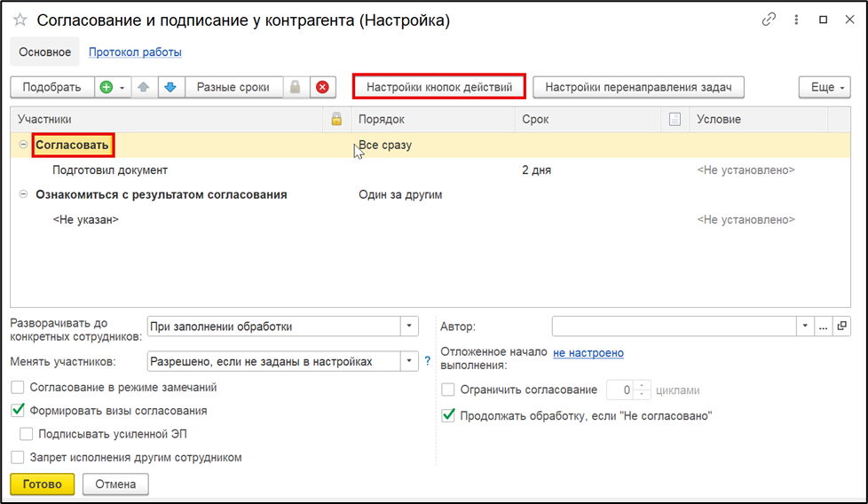Click the 2 дня deadline cell

coord(588,169)
